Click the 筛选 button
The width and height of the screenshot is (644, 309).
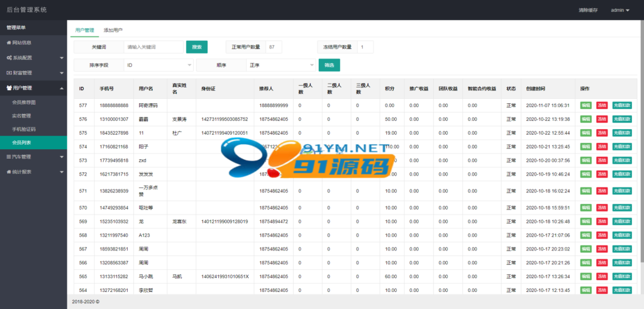pyautogui.click(x=330, y=65)
